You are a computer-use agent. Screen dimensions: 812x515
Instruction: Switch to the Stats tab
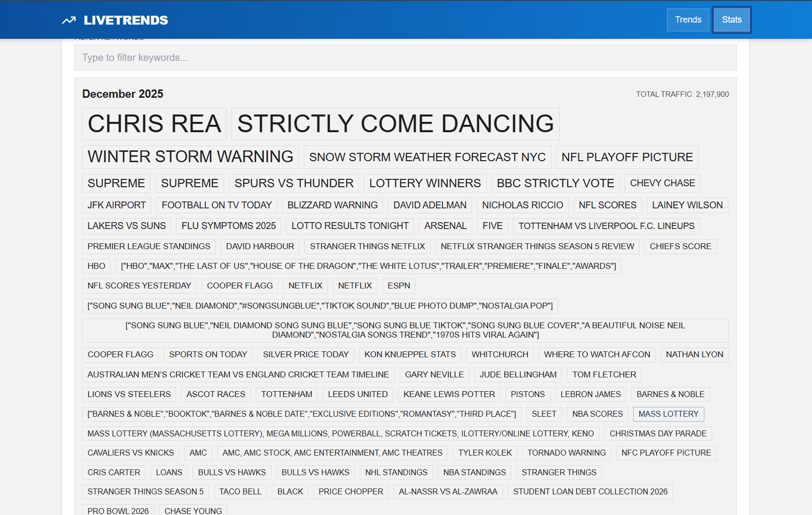(731, 20)
